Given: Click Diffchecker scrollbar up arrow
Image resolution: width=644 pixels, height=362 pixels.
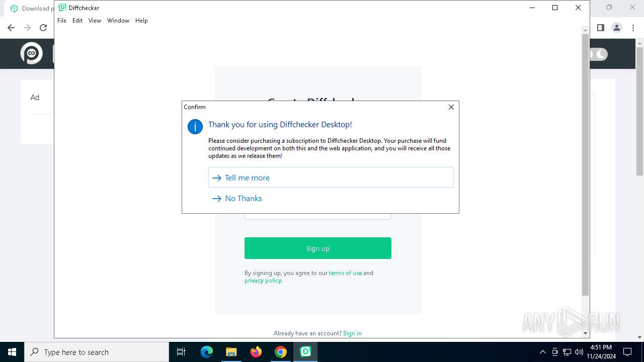Looking at the screenshot, I should [585, 30].
